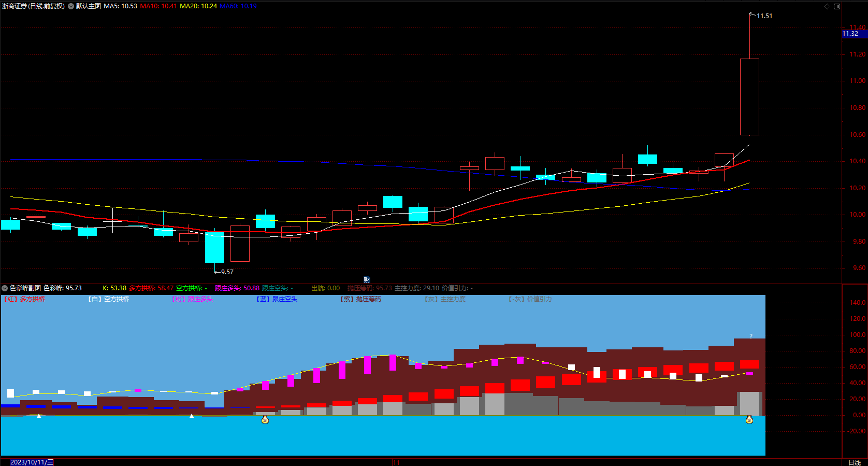Click the left money bag signal marker

[265, 419]
